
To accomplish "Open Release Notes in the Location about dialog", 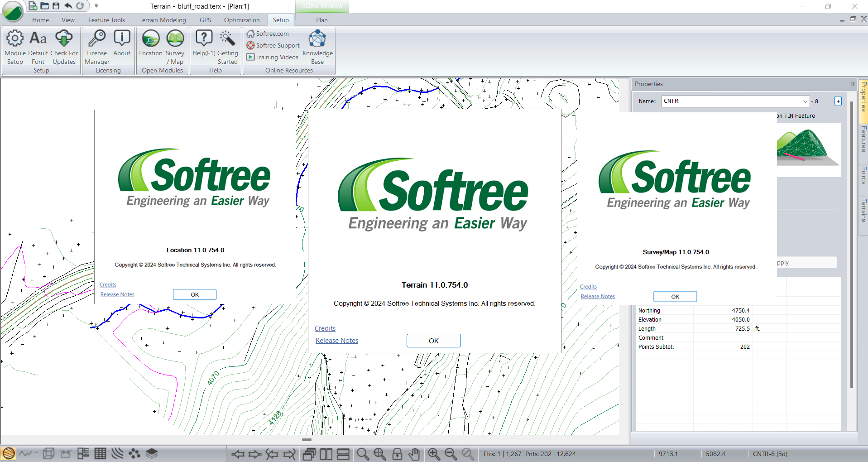I will click(117, 294).
